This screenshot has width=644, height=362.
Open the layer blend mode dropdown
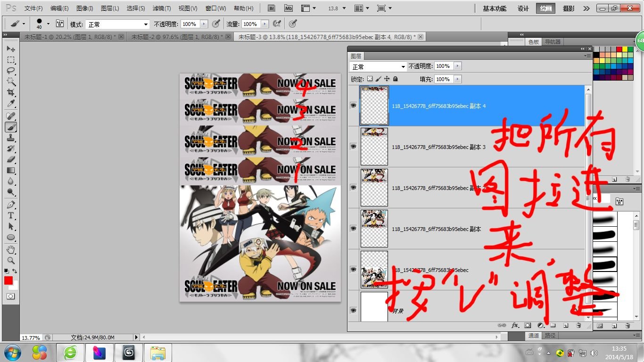pyautogui.click(x=378, y=66)
